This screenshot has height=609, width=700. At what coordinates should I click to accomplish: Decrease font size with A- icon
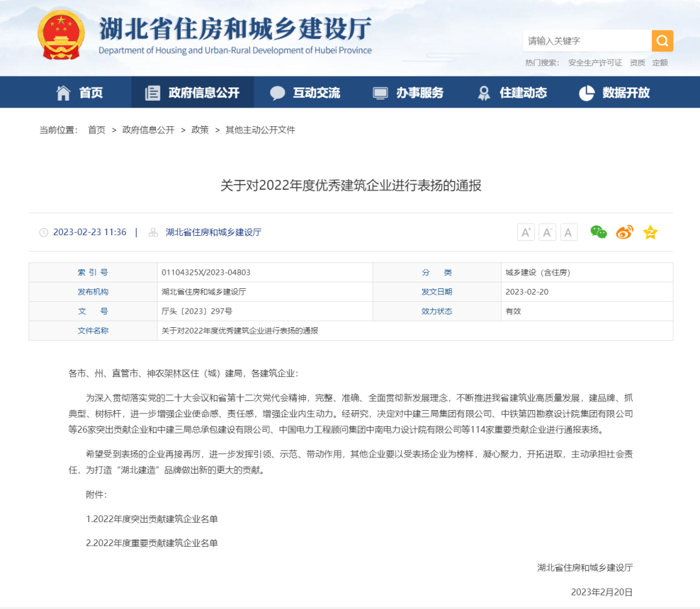(x=547, y=233)
